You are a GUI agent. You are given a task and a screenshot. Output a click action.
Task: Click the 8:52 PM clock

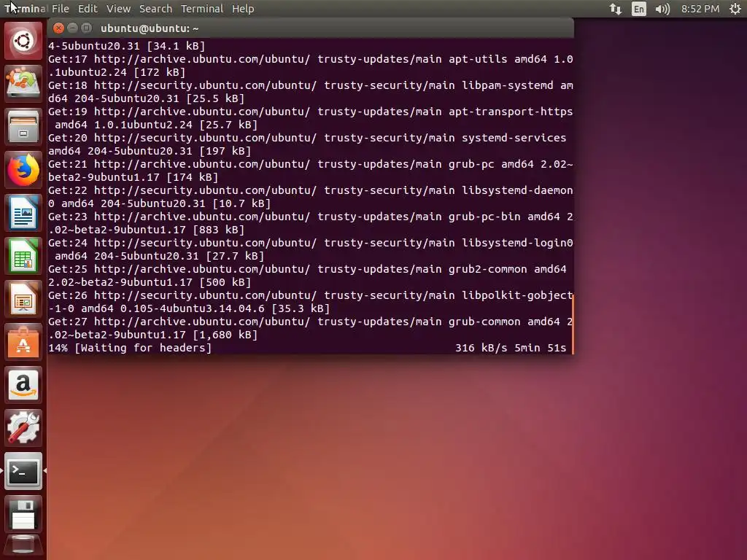(x=700, y=9)
